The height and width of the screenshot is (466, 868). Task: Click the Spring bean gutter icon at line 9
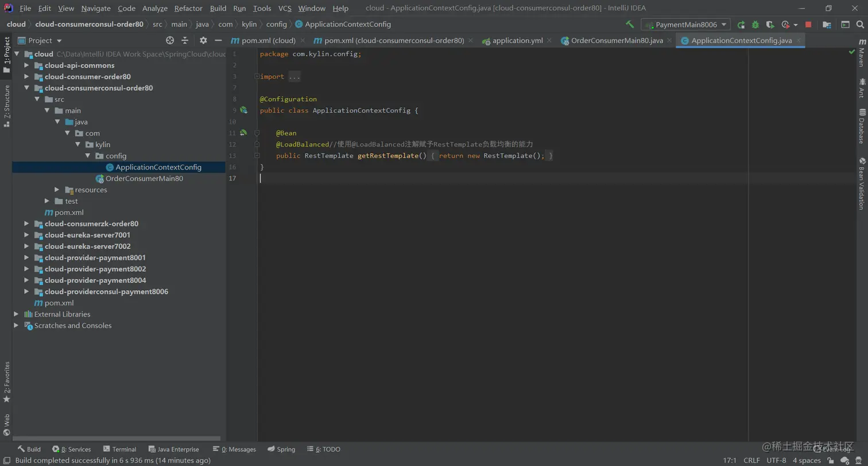click(243, 110)
